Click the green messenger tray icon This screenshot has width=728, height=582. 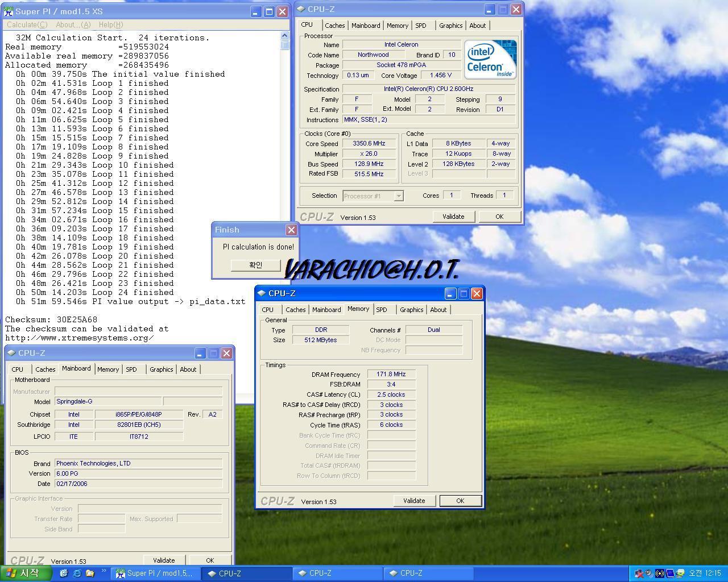click(680, 573)
